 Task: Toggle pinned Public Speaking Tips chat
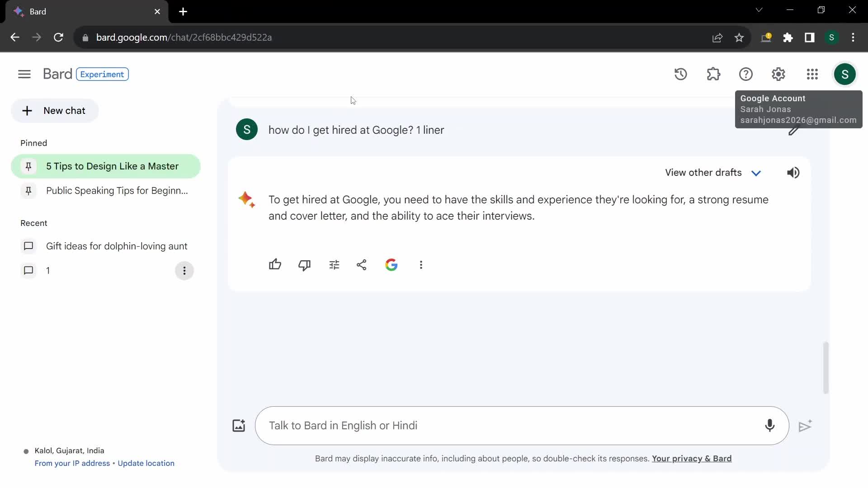pos(28,191)
